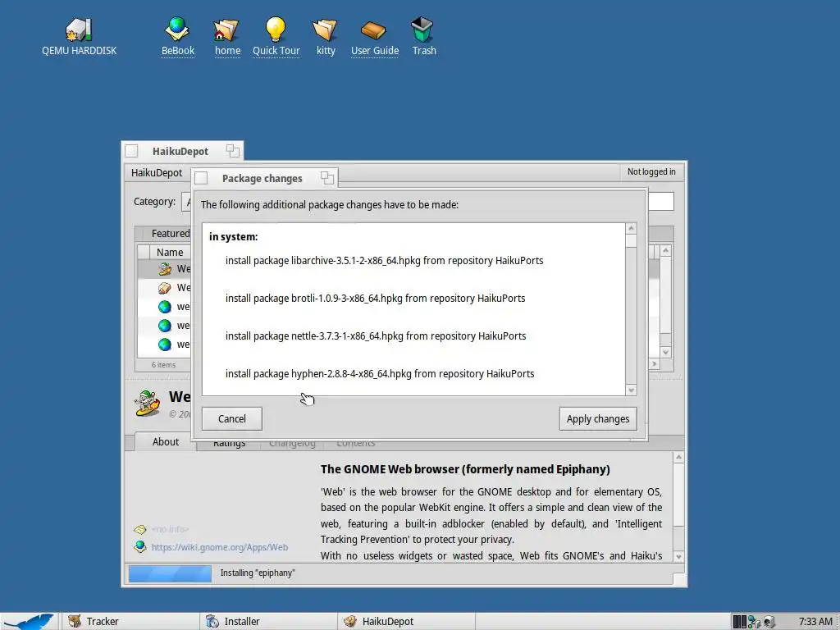Click the Cancel button in Package changes
This screenshot has width=840, height=630.
pyautogui.click(x=232, y=419)
